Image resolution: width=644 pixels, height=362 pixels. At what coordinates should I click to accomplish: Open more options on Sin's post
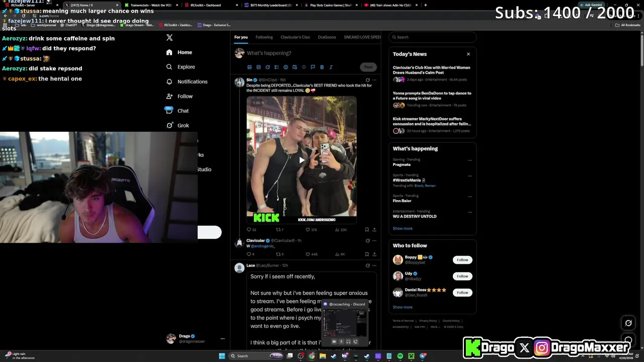tap(374, 80)
